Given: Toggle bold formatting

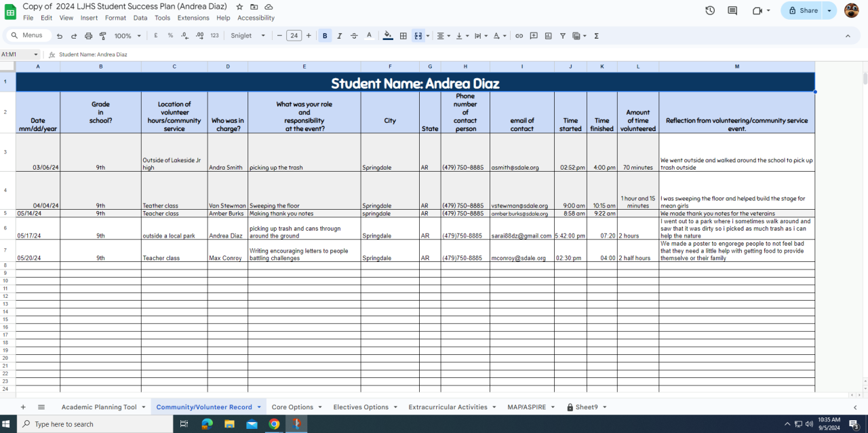Looking at the screenshot, I should click(x=325, y=36).
